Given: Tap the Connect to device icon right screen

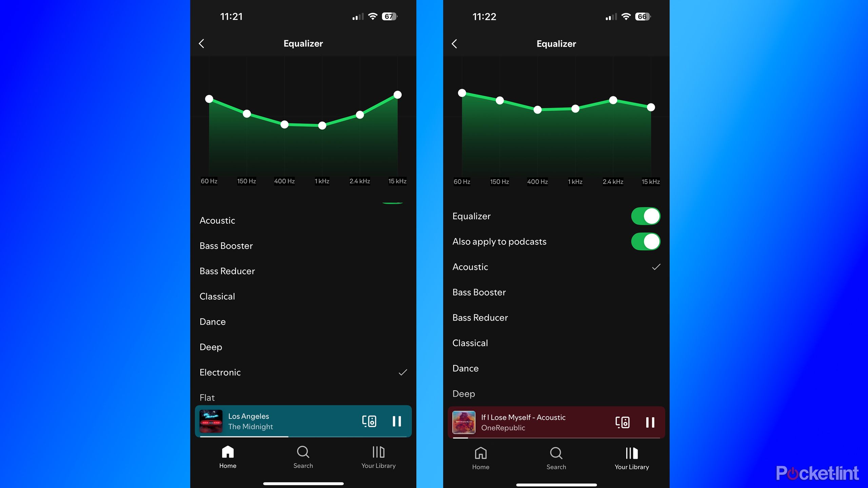Looking at the screenshot, I should tap(623, 423).
